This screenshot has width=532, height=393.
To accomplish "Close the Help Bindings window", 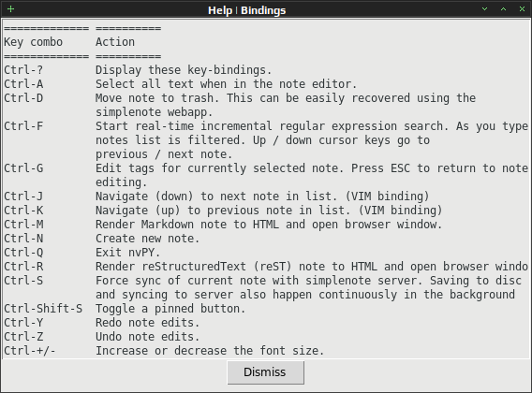I will point(522,9).
